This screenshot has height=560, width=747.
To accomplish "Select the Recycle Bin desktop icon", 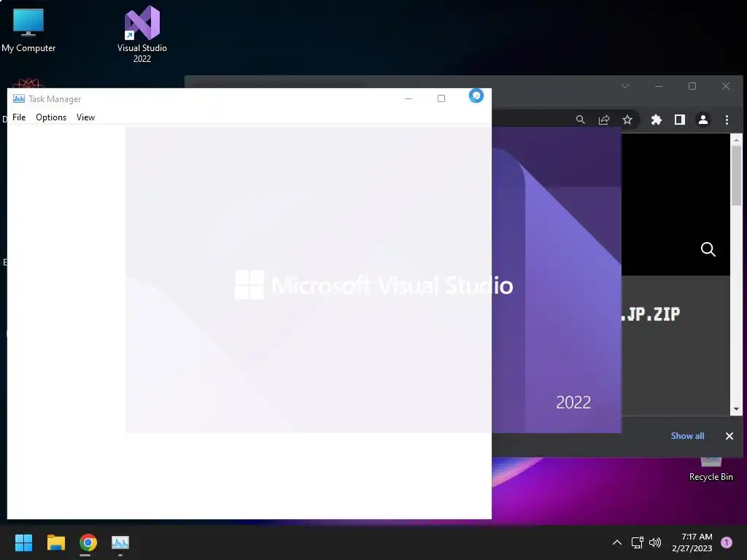I will (x=711, y=469).
